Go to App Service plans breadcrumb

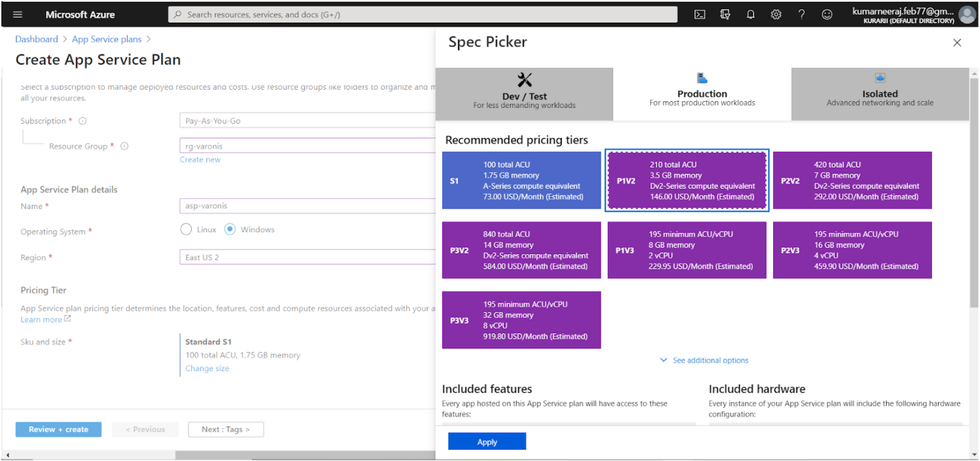tap(107, 39)
